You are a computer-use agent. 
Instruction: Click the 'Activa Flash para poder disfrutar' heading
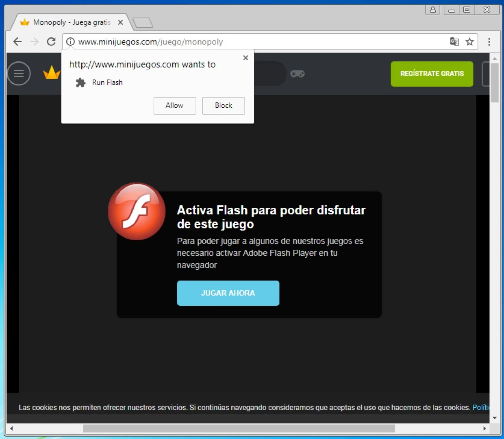point(272,217)
